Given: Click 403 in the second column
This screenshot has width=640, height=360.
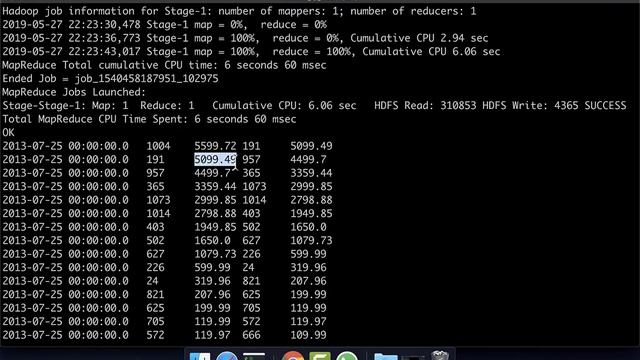Looking at the screenshot, I should tap(156, 227).
